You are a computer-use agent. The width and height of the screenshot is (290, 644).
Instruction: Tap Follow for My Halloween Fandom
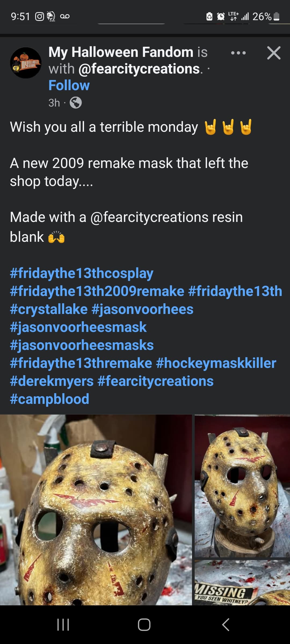click(69, 85)
